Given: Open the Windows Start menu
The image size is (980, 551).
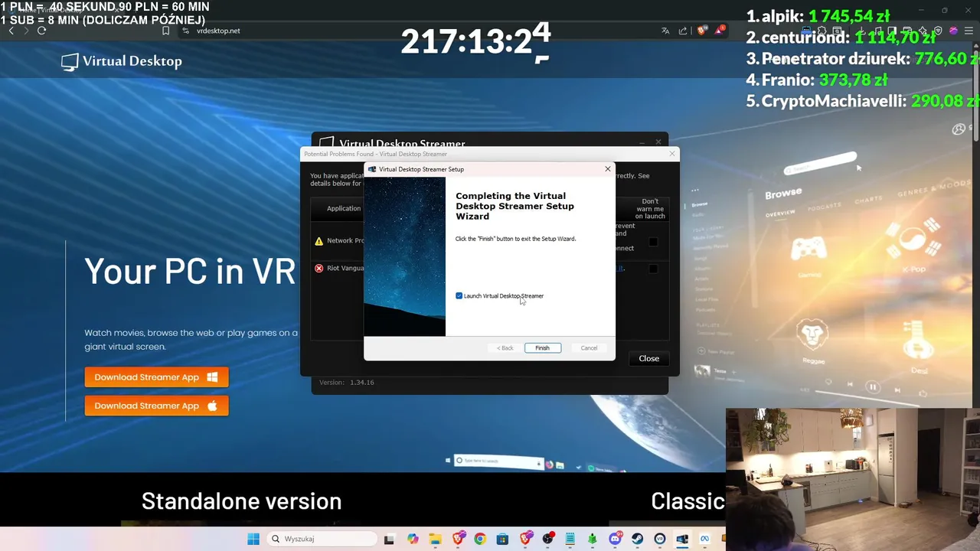Looking at the screenshot, I should [x=253, y=539].
